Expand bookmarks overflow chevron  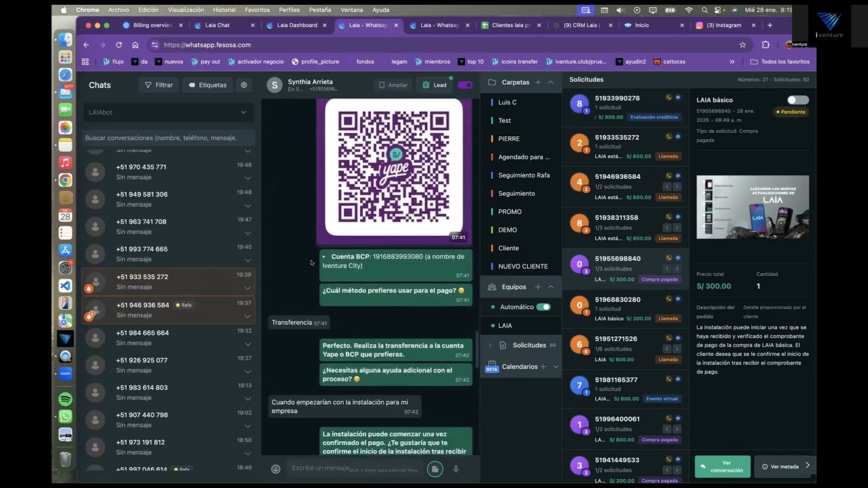click(732, 62)
